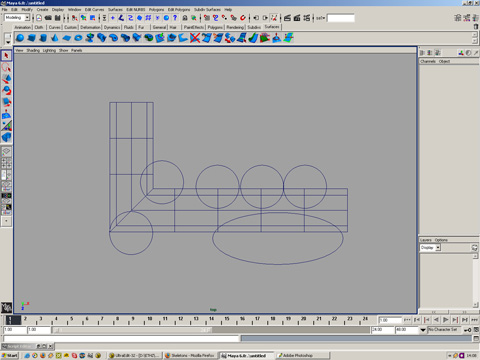The width and height of the screenshot is (480, 360).
Task: Click the IPR render icon
Action: tap(297, 18)
